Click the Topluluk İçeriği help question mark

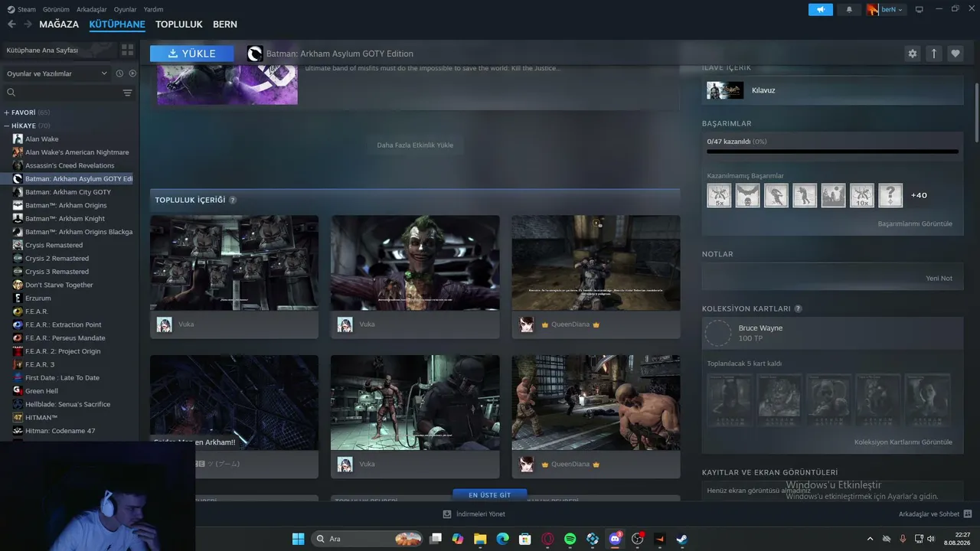click(233, 201)
